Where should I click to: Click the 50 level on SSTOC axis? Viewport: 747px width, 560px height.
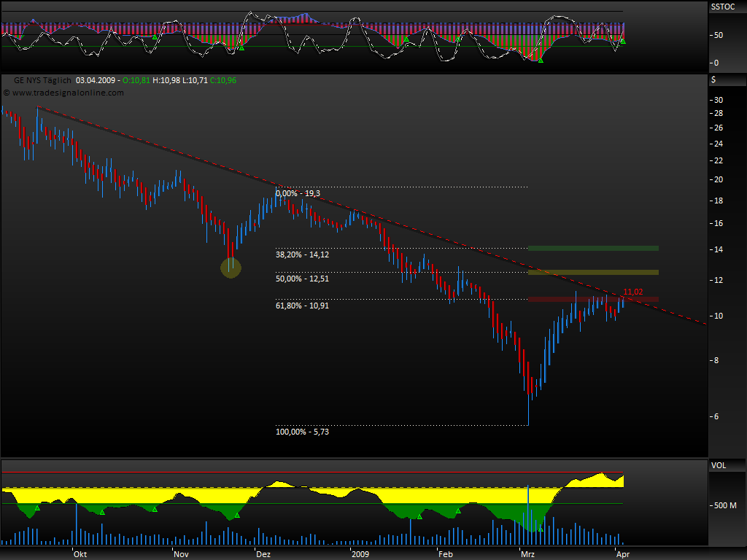click(x=719, y=35)
